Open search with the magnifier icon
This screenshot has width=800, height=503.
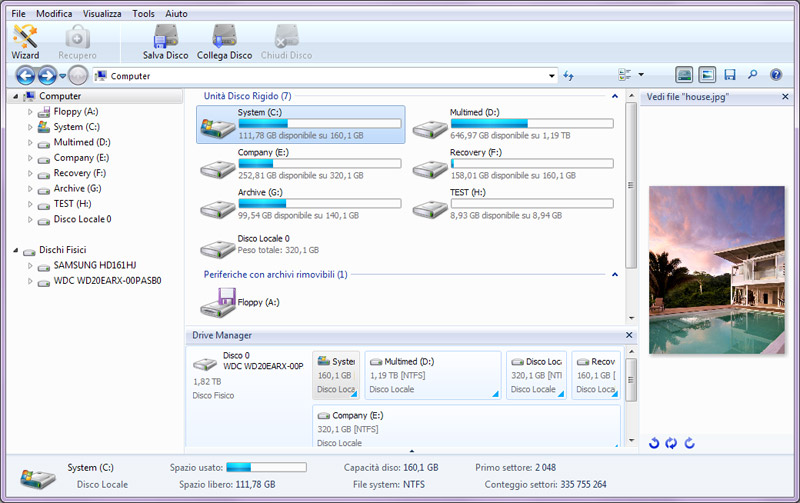pos(752,75)
